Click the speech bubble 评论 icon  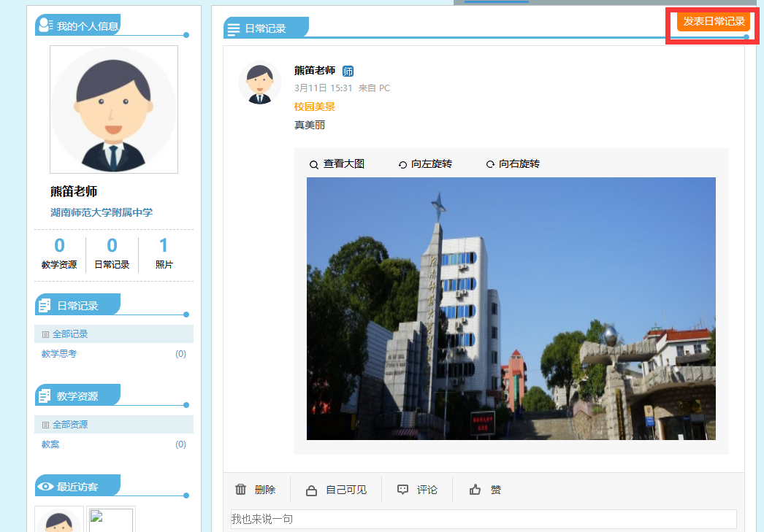tap(402, 490)
